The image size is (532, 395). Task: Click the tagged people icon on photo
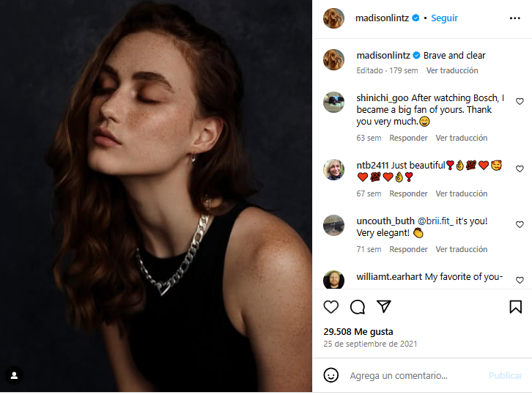(x=14, y=375)
